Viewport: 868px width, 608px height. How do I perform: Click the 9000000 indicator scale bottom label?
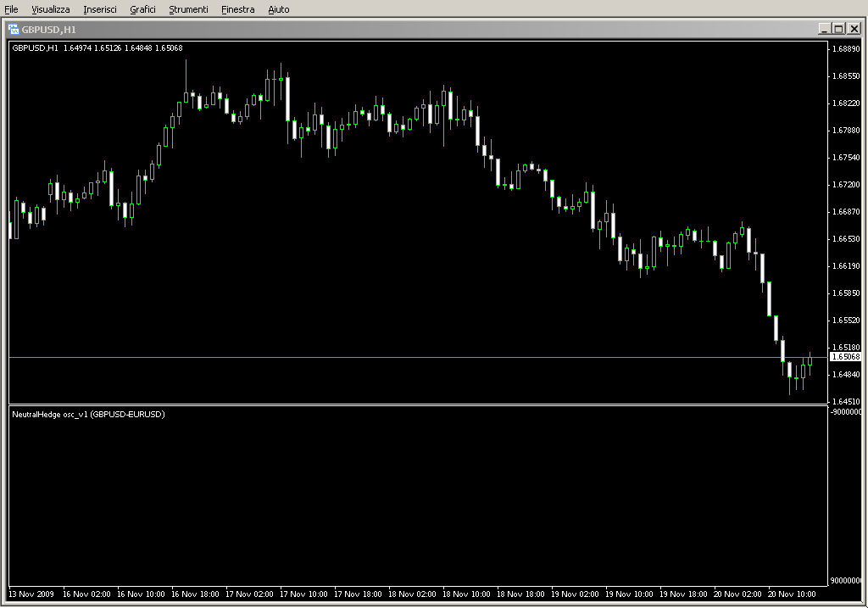point(847,580)
